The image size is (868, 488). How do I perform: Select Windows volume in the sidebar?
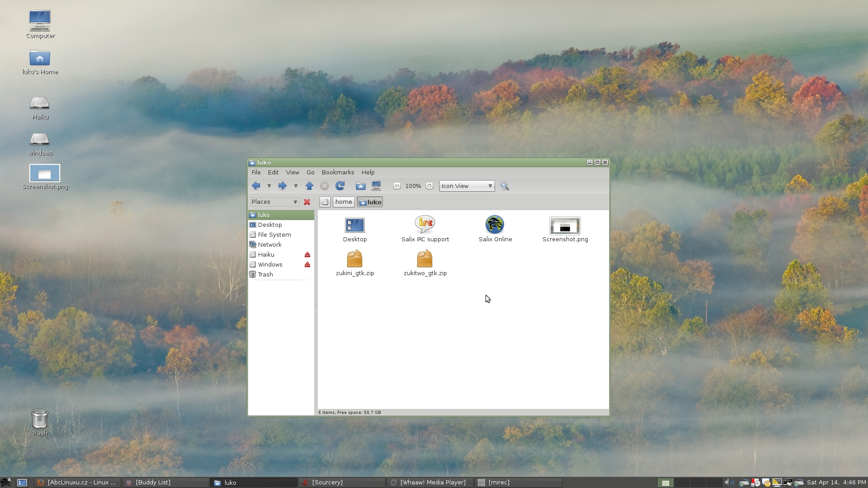coord(275,264)
